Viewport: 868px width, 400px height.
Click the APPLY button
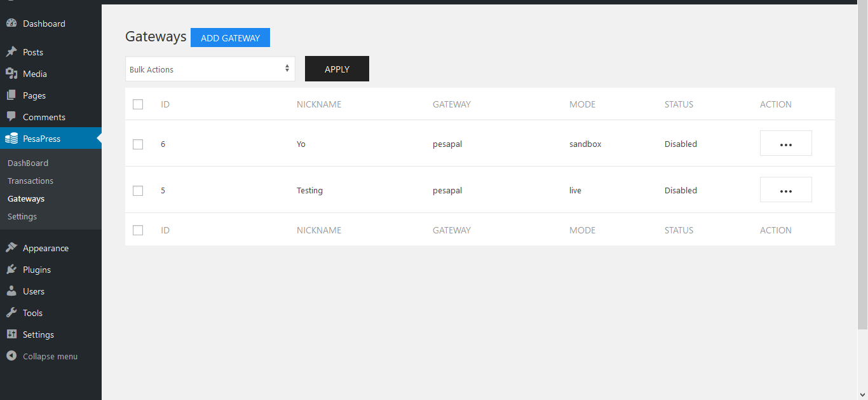(337, 69)
